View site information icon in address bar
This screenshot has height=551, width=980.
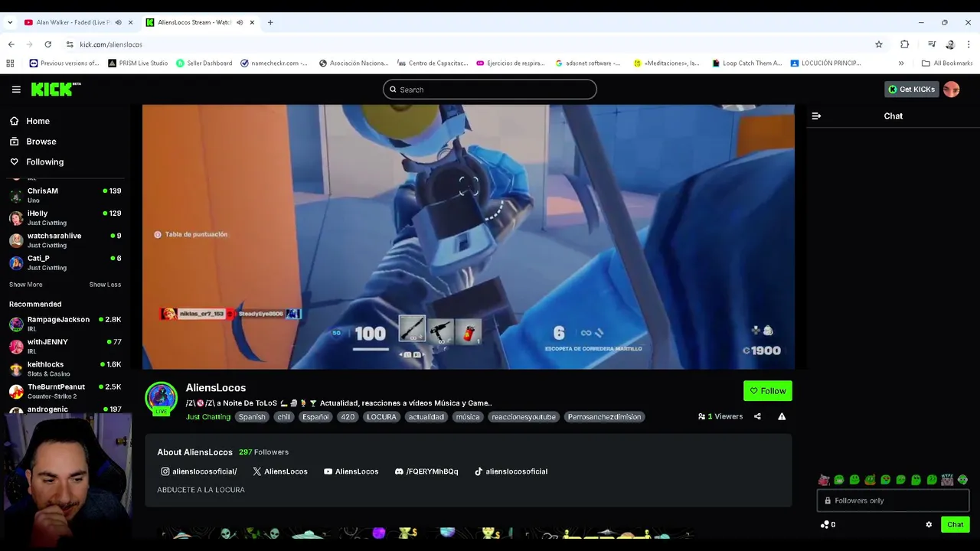[x=70, y=44]
